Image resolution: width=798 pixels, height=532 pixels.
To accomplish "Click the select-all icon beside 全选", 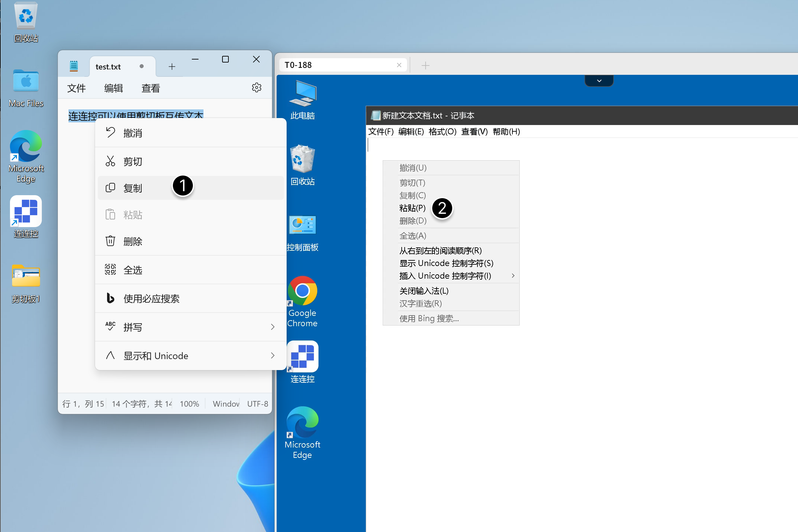I will point(110,269).
